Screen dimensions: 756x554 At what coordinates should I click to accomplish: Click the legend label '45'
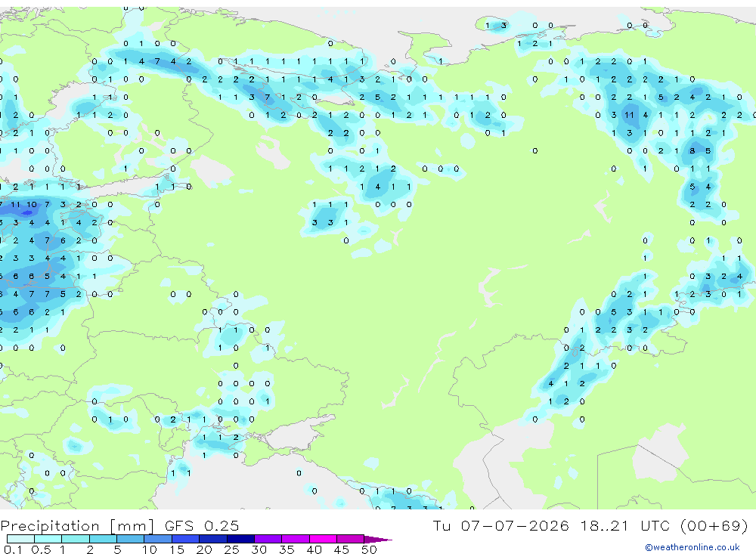pyautogui.click(x=342, y=549)
